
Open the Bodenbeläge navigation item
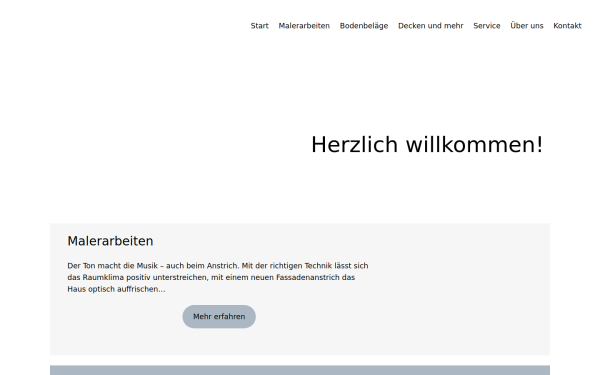pos(364,26)
